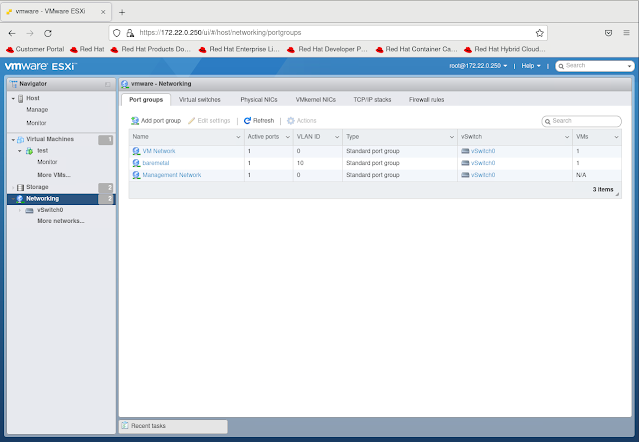Screen dimensions: 639x442
Task: Click the browser URL address bar
Action: 328,33
